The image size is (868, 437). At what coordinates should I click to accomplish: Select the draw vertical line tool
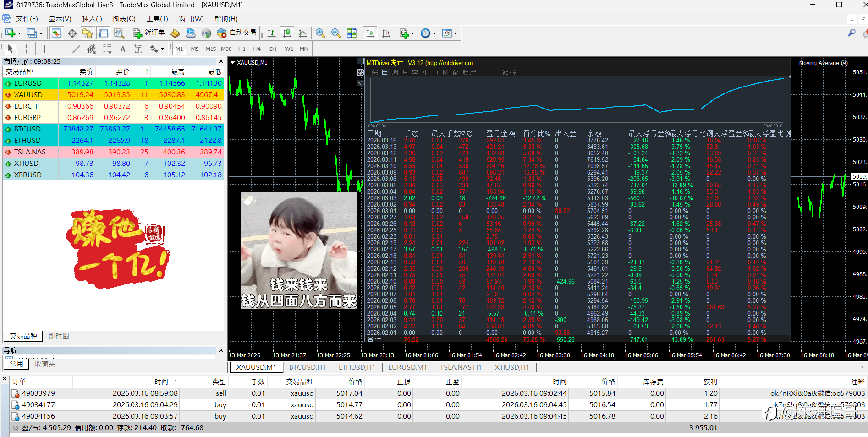pyautogui.click(x=44, y=49)
